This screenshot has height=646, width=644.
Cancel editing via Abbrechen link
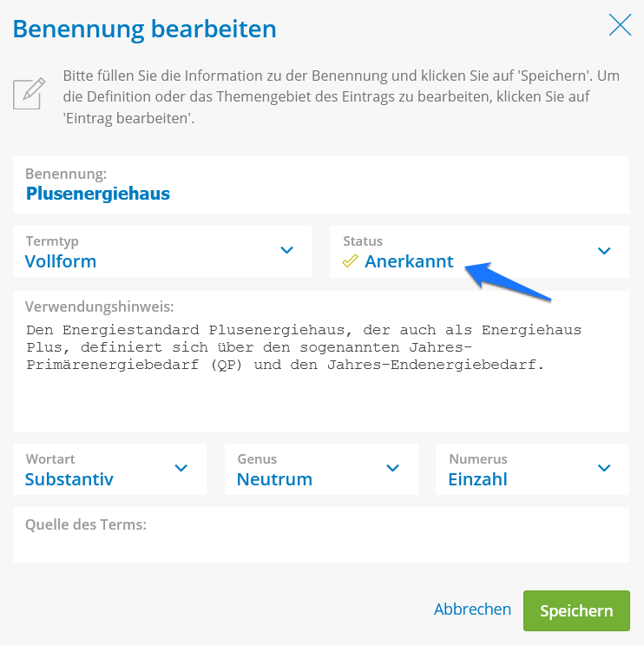472,609
